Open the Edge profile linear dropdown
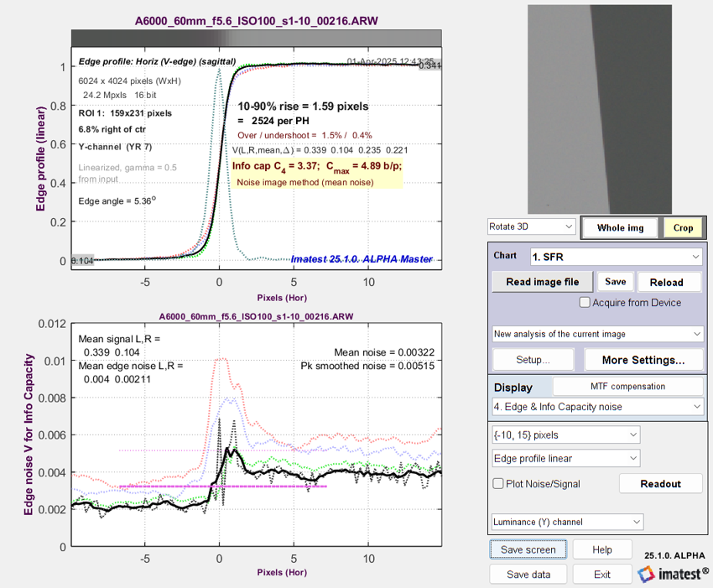 pyautogui.click(x=566, y=458)
